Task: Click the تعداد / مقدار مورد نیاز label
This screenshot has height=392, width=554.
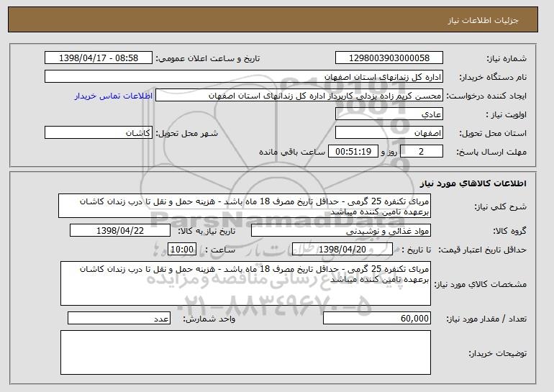Action: (x=486, y=319)
